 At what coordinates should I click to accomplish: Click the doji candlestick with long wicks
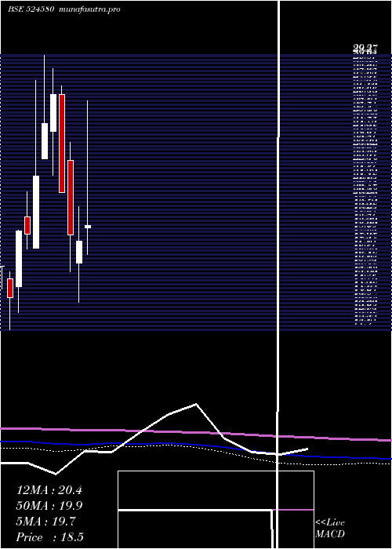88,227
